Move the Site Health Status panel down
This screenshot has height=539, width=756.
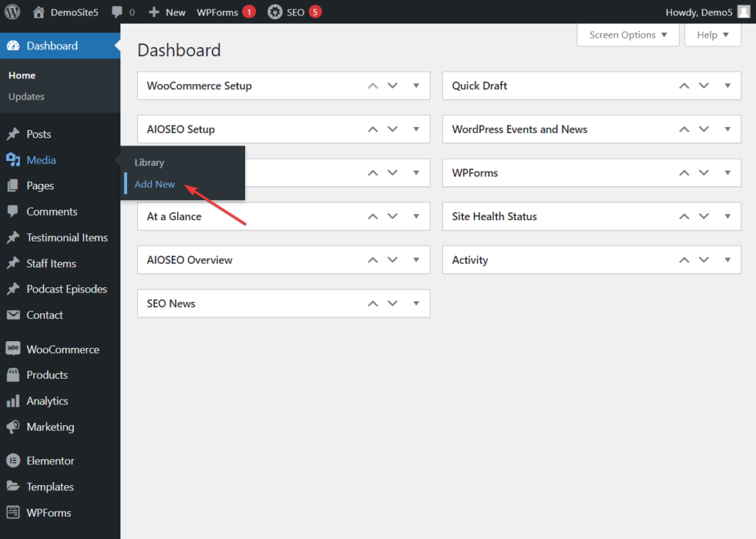tap(704, 216)
